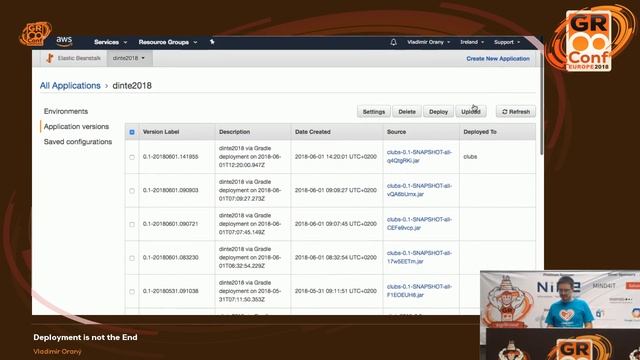640x360 pixels.
Task: Select Application versions section
Action: (x=76, y=127)
